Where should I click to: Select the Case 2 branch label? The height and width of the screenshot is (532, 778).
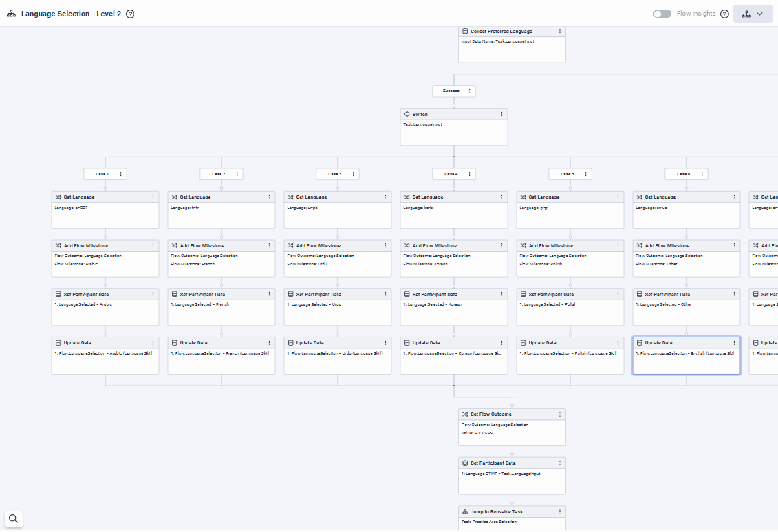click(x=219, y=174)
